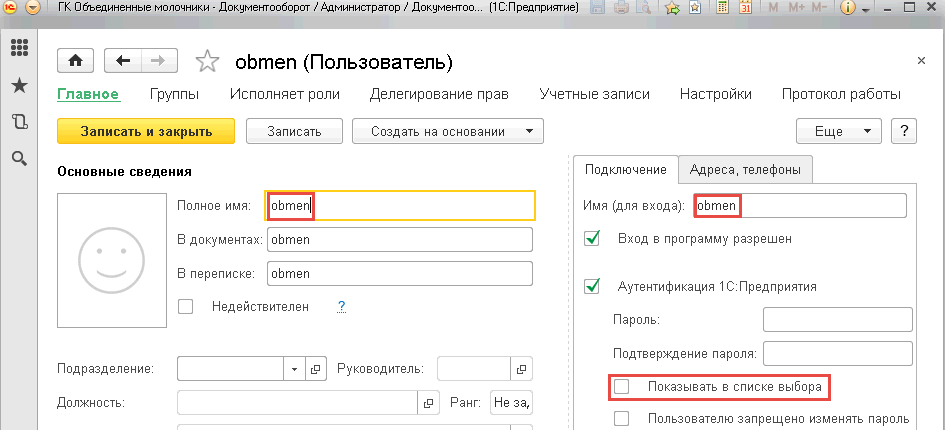Open calculator icon in title bar
Screen dimensions: 945x430
coord(723,8)
